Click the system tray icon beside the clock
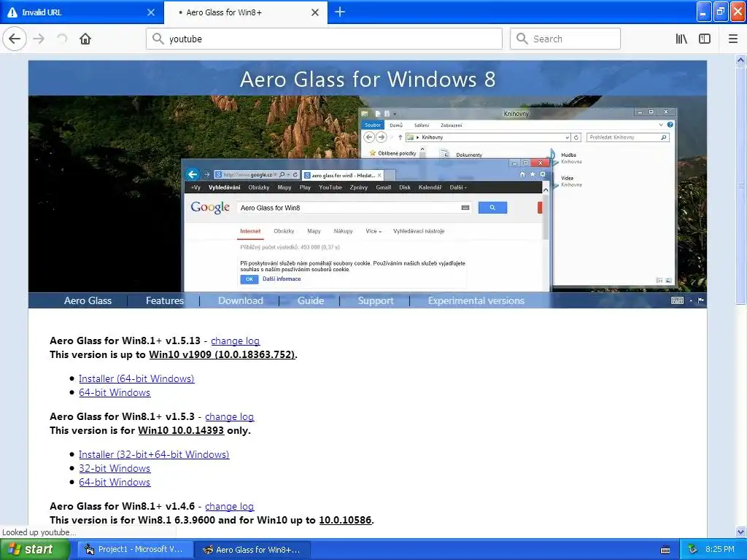Viewport: 747px width, 560px height. [x=693, y=549]
